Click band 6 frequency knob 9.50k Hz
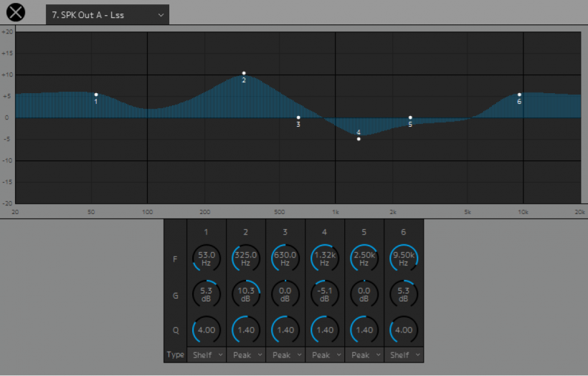The image size is (588, 376). click(x=404, y=258)
